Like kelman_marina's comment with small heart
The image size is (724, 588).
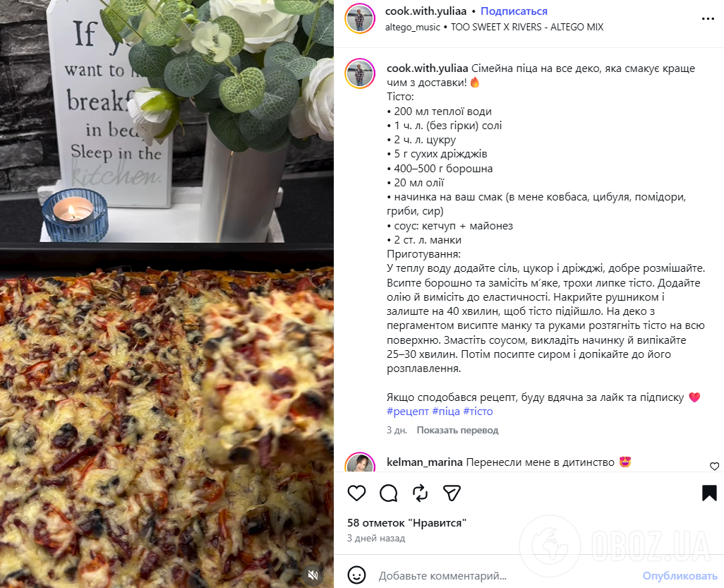[714, 467]
